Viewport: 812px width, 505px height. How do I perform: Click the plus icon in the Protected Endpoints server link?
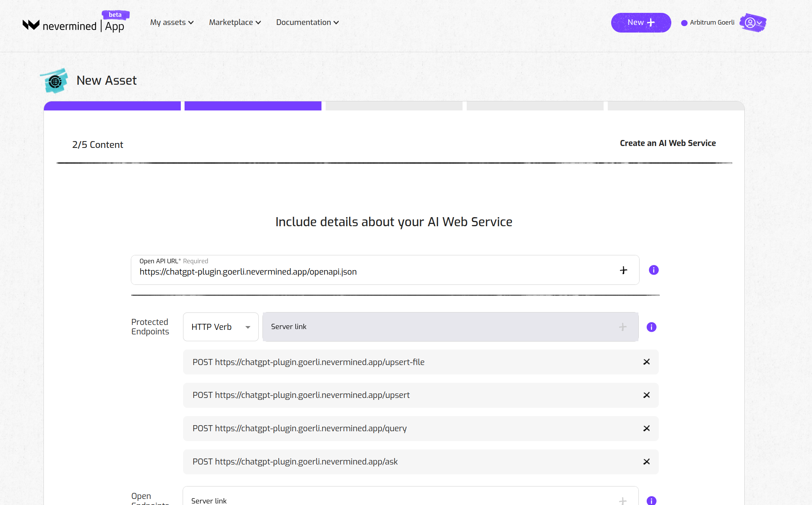coord(623,326)
